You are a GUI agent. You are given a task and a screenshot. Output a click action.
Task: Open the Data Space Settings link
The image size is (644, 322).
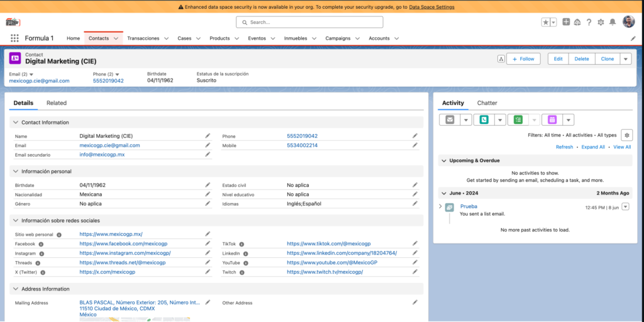coord(431,7)
